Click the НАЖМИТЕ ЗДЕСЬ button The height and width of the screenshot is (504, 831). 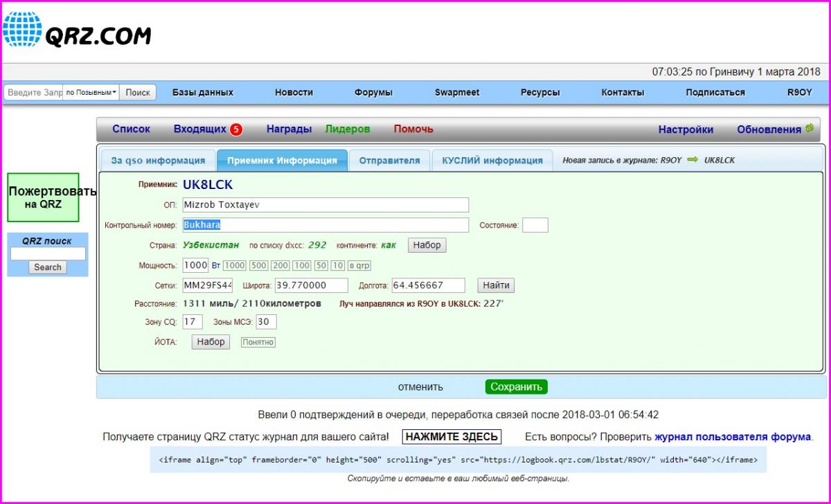pyautogui.click(x=452, y=437)
